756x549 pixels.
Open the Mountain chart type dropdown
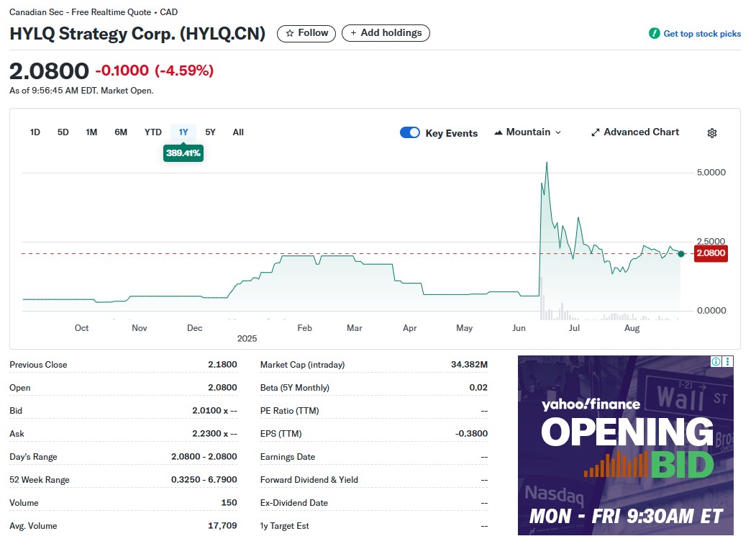[x=527, y=132]
